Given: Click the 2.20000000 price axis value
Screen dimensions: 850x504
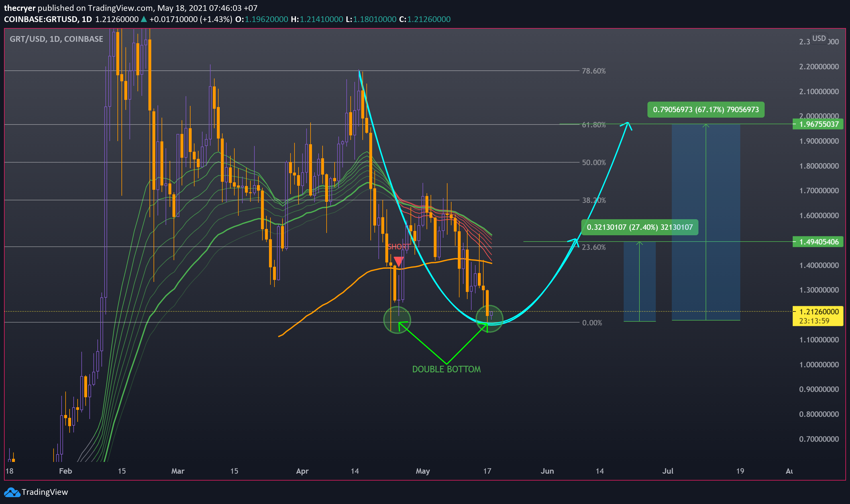Looking at the screenshot, I should pos(819,67).
